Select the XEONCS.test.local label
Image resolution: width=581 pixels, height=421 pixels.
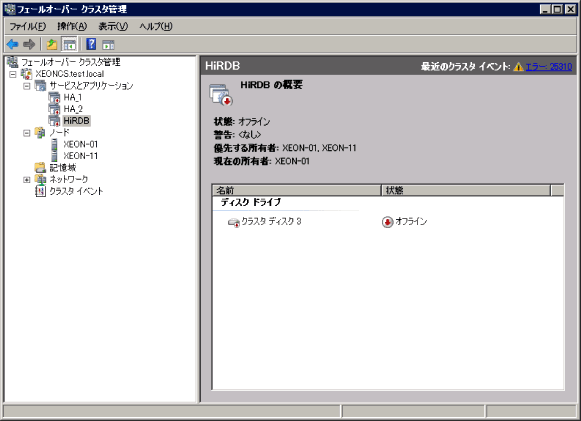click(x=70, y=74)
